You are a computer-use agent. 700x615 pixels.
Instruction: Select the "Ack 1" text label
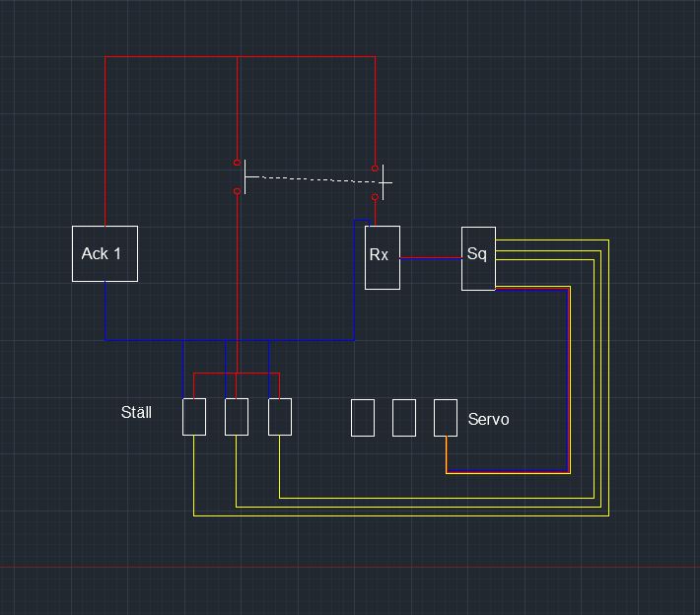click(102, 253)
